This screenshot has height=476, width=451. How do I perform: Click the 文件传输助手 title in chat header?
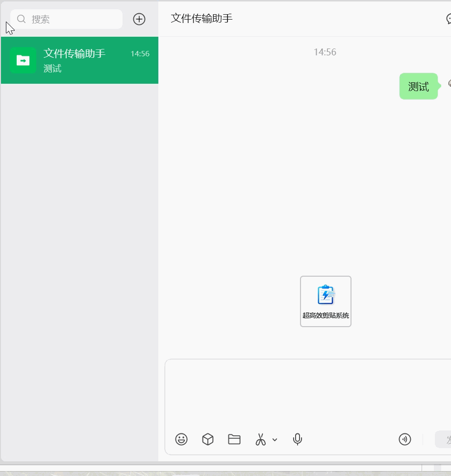click(201, 19)
